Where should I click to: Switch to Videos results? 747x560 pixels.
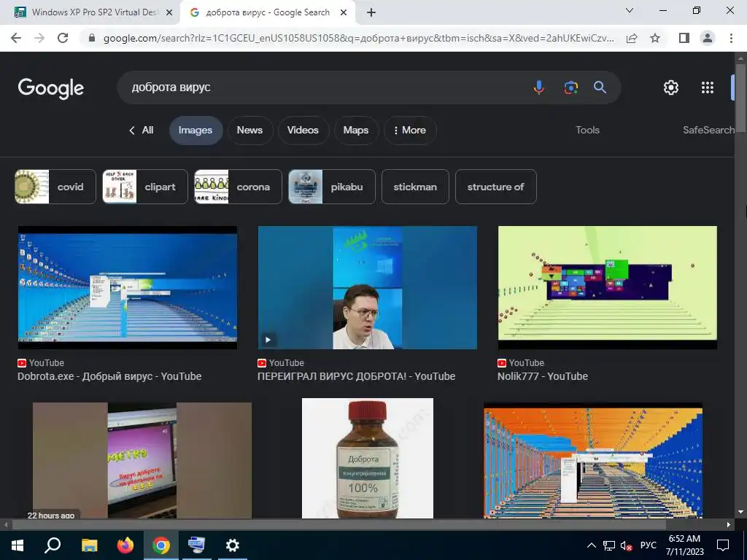point(303,130)
